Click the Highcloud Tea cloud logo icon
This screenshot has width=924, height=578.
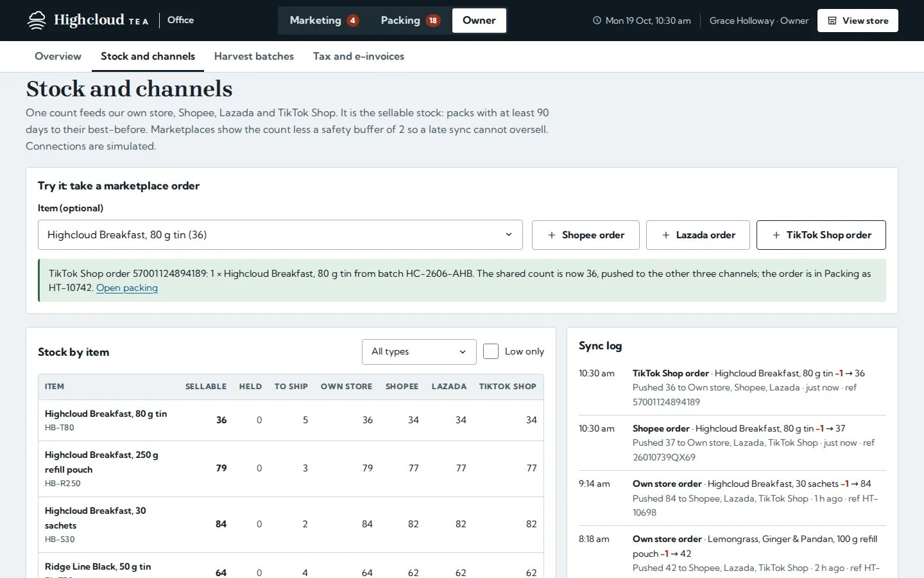tap(37, 21)
